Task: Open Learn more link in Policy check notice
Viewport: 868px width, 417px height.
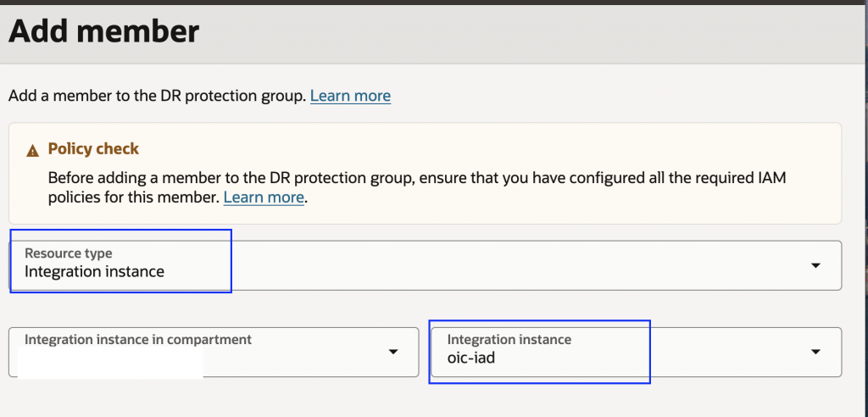Action: pyautogui.click(x=264, y=197)
